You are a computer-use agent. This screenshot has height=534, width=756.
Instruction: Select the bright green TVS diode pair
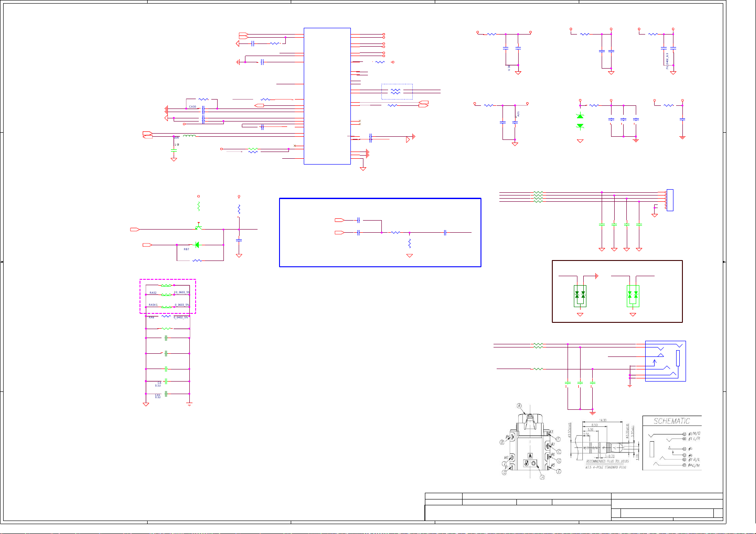tap(633, 295)
